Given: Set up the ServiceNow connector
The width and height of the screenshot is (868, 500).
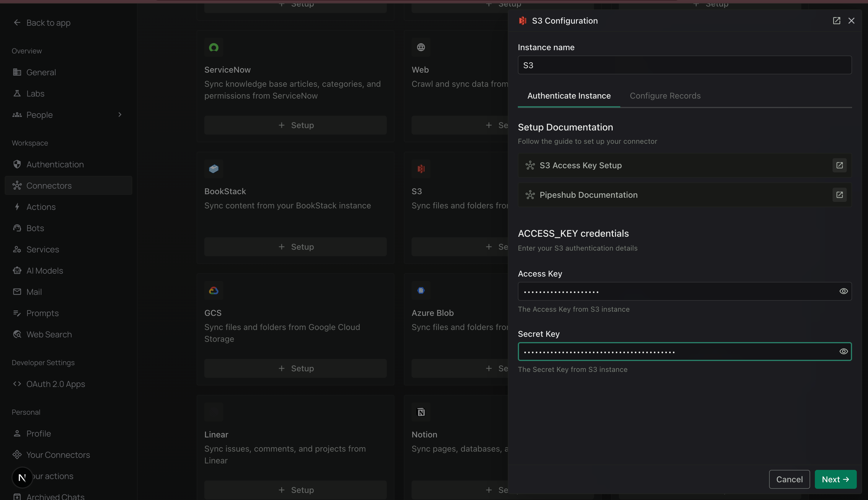Looking at the screenshot, I should click(296, 125).
